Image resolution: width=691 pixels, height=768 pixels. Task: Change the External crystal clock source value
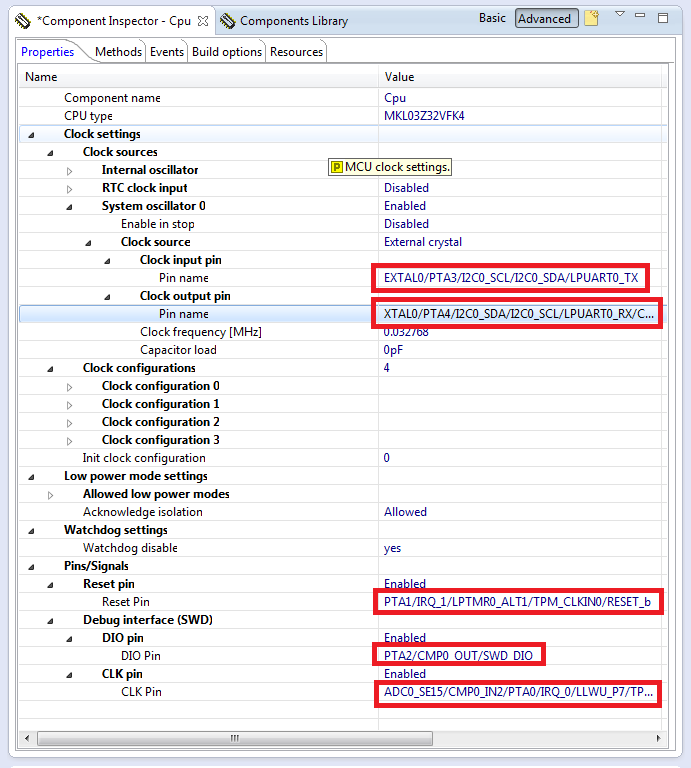pyautogui.click(x=423, y=242)
